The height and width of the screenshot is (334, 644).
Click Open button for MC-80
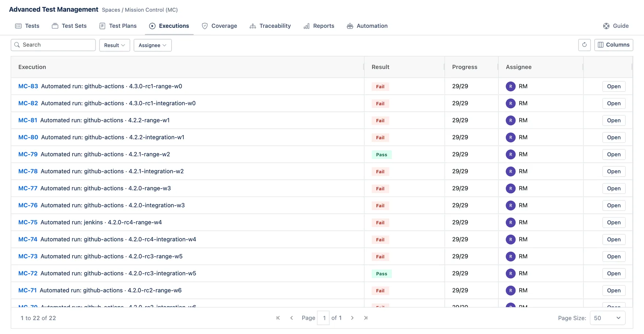coord(614,137)
